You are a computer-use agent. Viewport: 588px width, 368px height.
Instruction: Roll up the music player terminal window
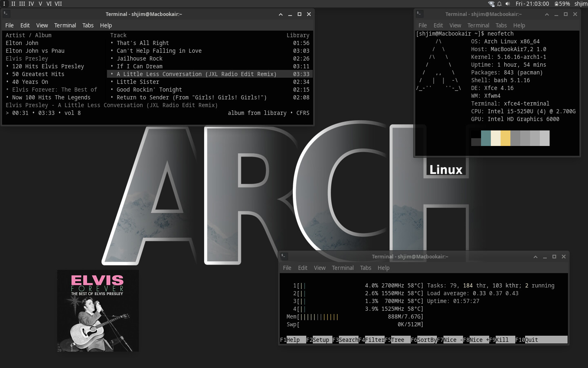pos(281,14)
